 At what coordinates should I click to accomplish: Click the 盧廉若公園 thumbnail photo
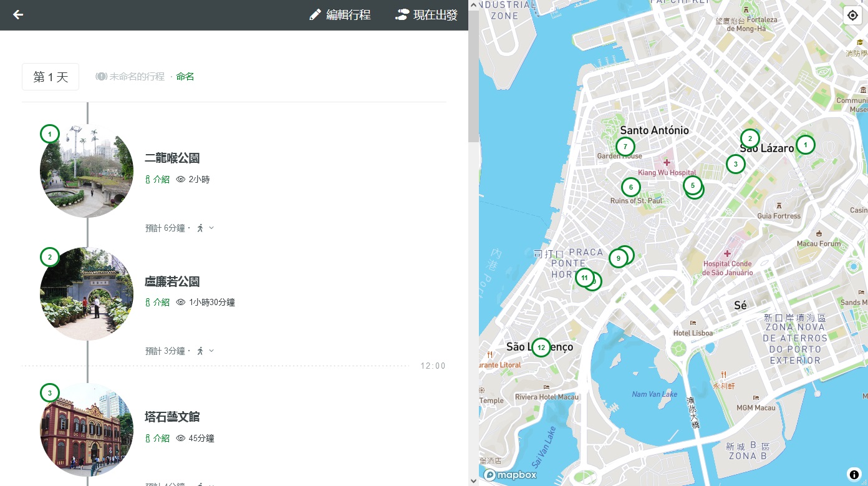click(87, 294)
